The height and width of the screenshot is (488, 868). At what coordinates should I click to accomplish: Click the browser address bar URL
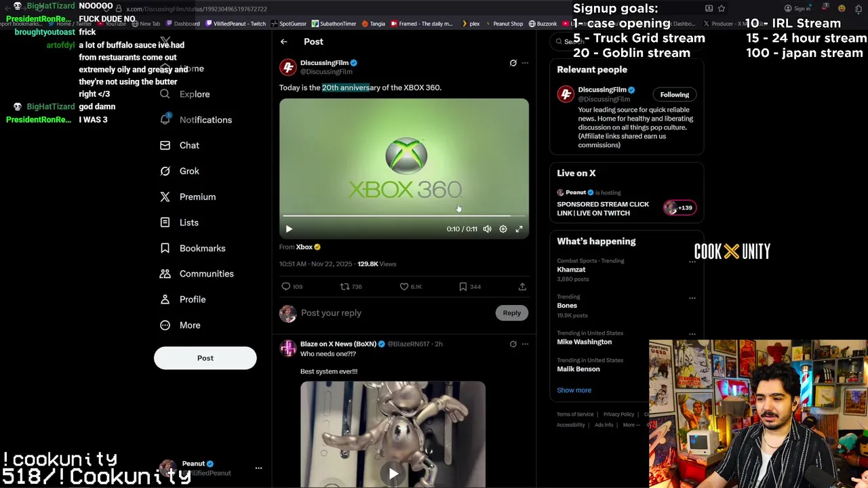click(197, 9)
